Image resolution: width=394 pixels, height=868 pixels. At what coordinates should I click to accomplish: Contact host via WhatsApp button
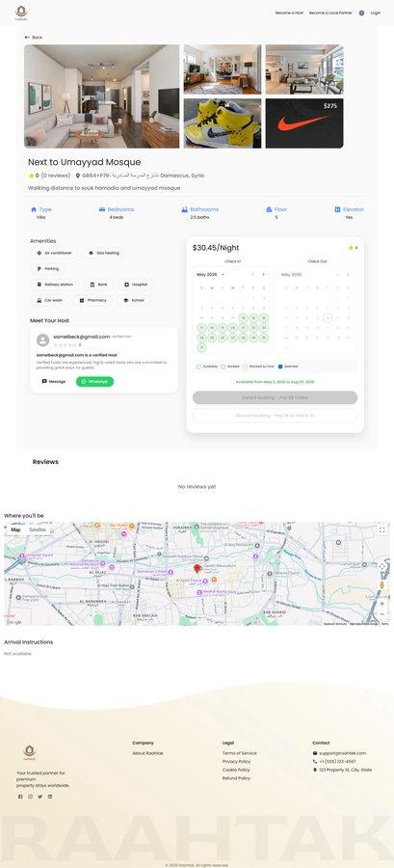[x=95, y=381]
